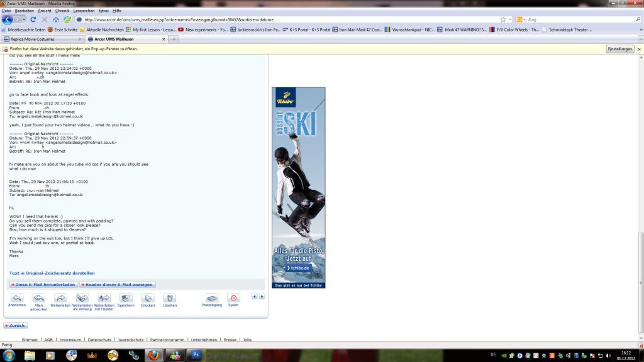Open F/X Color Wheels bookmark

coord(514,30)
